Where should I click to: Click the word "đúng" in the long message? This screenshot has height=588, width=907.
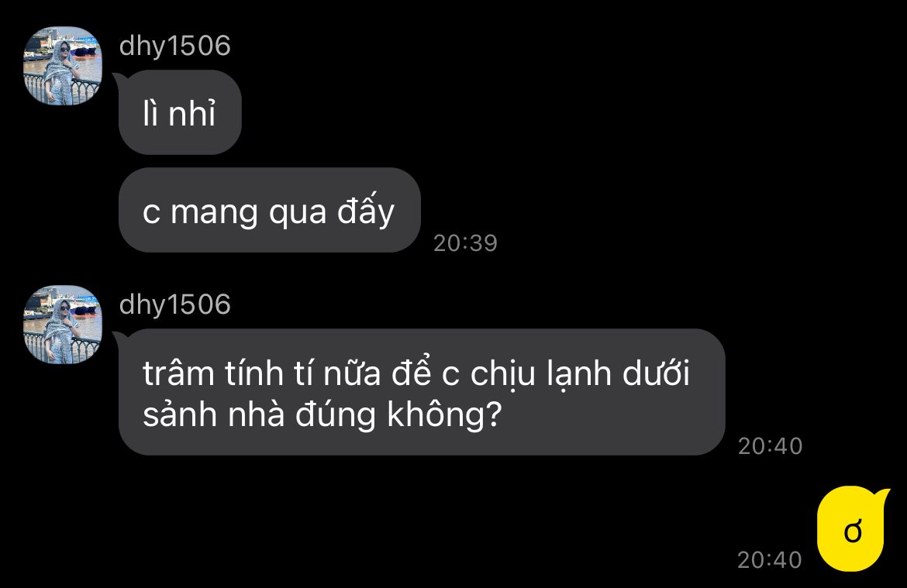[x=336, y=415]
